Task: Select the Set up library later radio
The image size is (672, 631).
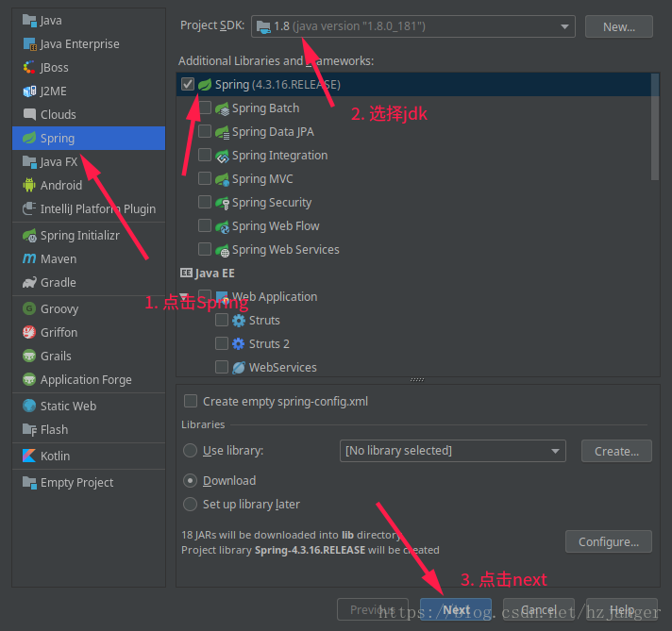Action: pyautogui.click(x=190, y=505)
